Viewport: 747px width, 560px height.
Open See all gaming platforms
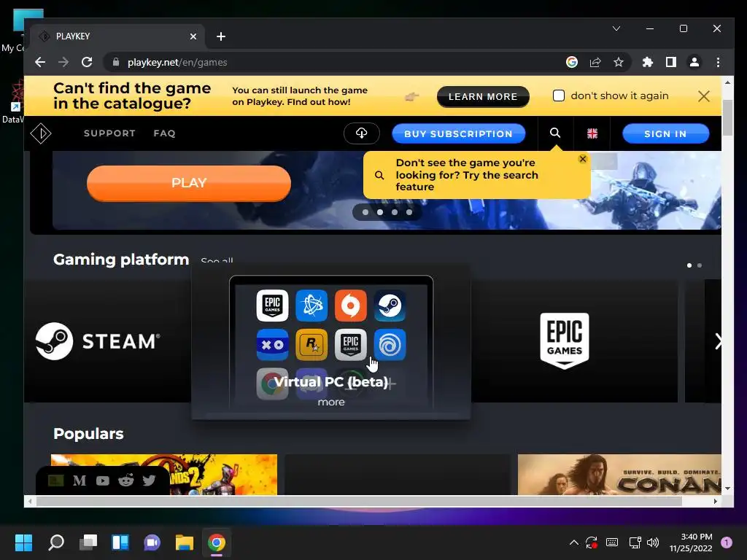point(217,261)
